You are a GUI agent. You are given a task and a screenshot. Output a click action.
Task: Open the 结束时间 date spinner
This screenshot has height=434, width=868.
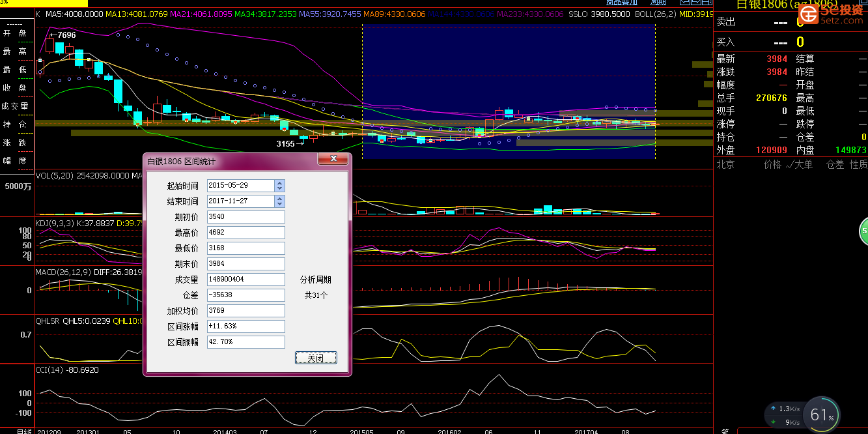(x=279, y=201)
